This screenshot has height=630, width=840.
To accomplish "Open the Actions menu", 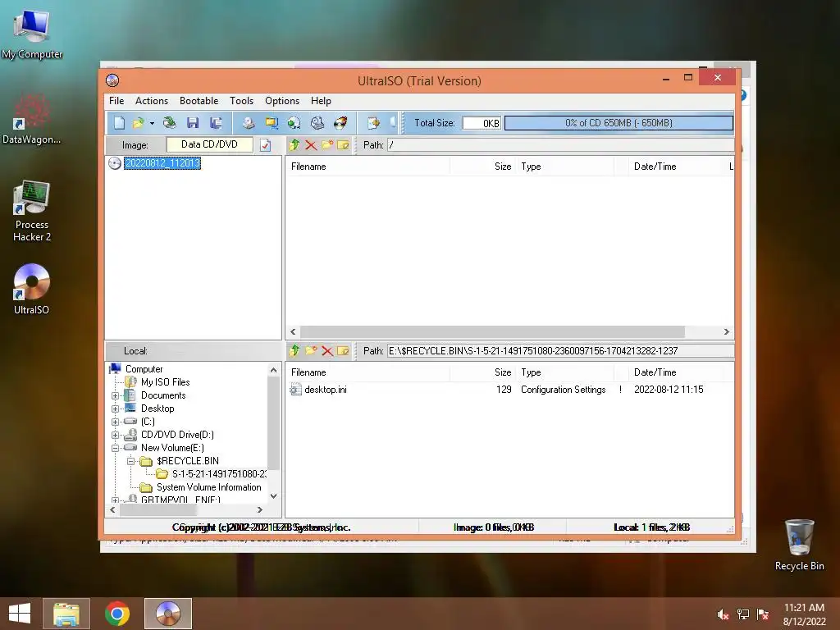I will pos(152,101).
